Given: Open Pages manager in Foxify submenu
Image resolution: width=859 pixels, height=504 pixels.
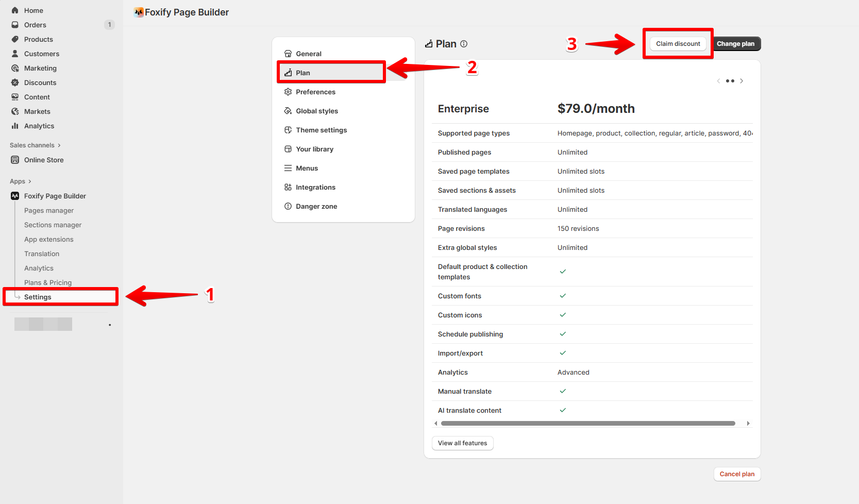Looking at the screenshot, I should tap(49, 210).
